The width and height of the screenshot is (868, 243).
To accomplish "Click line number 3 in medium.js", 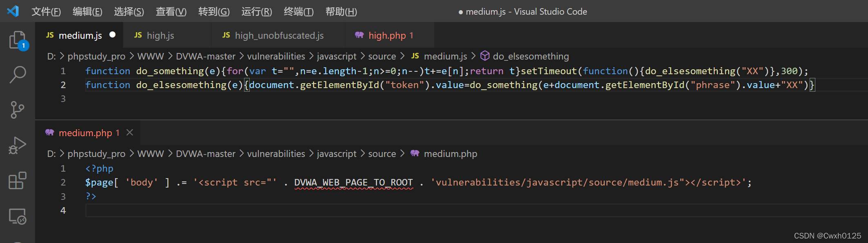I will [63, 99].
